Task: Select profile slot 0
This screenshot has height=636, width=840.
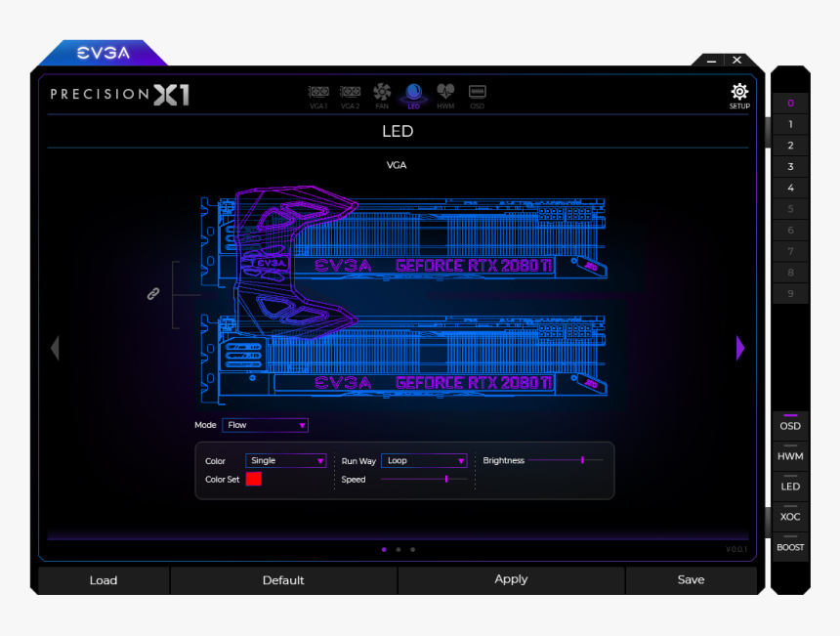Action: point(790,103)
